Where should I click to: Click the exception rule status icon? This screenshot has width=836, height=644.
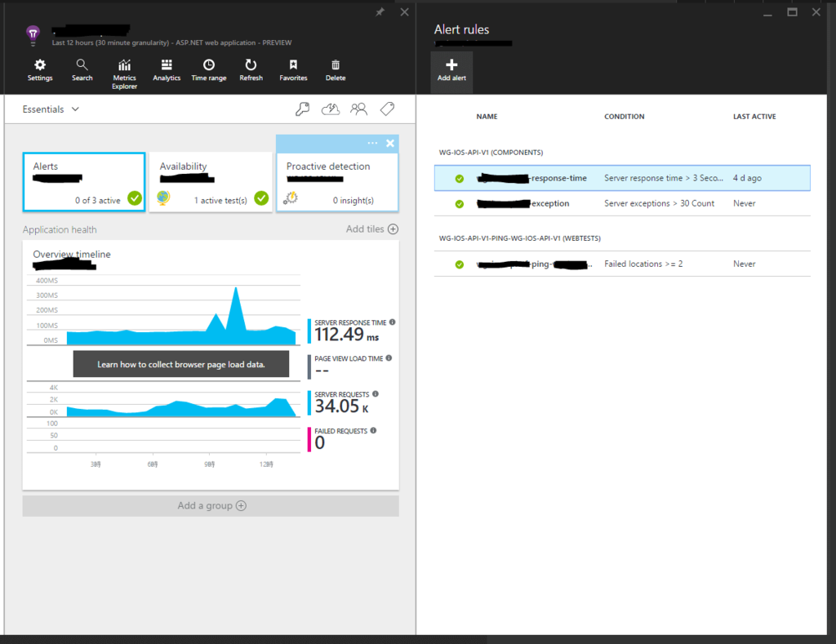click(459, 204)
